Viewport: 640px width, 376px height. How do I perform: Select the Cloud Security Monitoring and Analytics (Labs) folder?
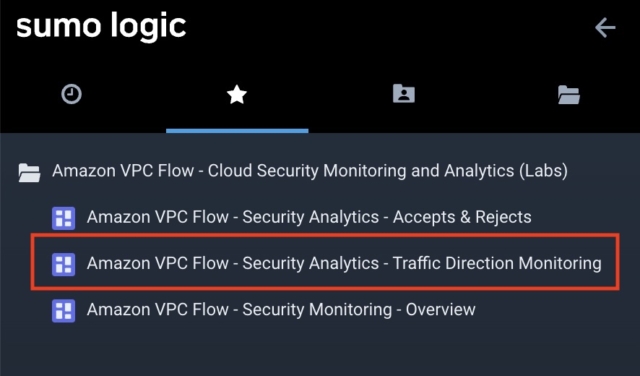(x=310, y=171)
